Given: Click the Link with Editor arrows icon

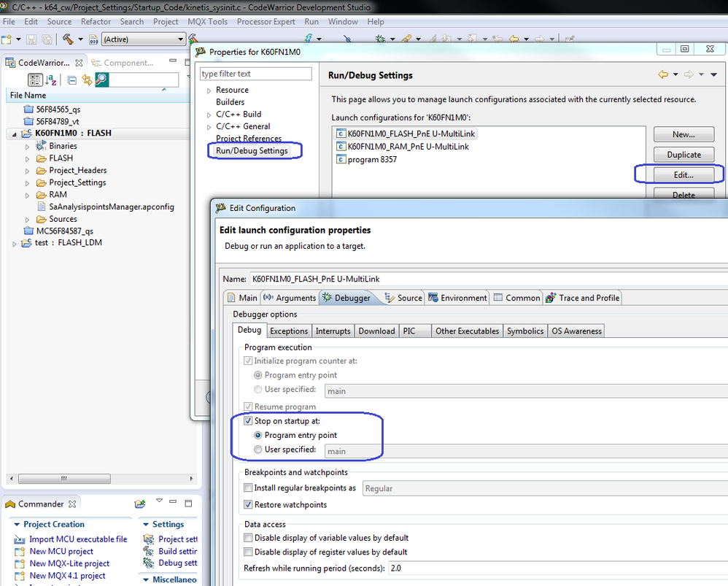Looking at the screenshot, I should point(86,80).
